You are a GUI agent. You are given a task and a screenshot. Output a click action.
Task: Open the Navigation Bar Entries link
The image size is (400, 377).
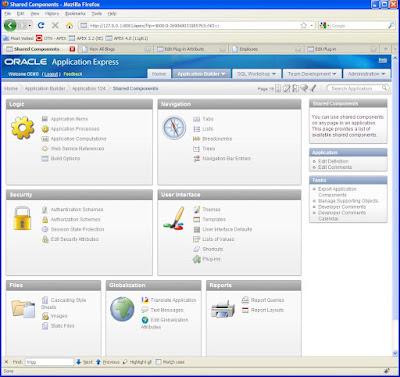226,158
